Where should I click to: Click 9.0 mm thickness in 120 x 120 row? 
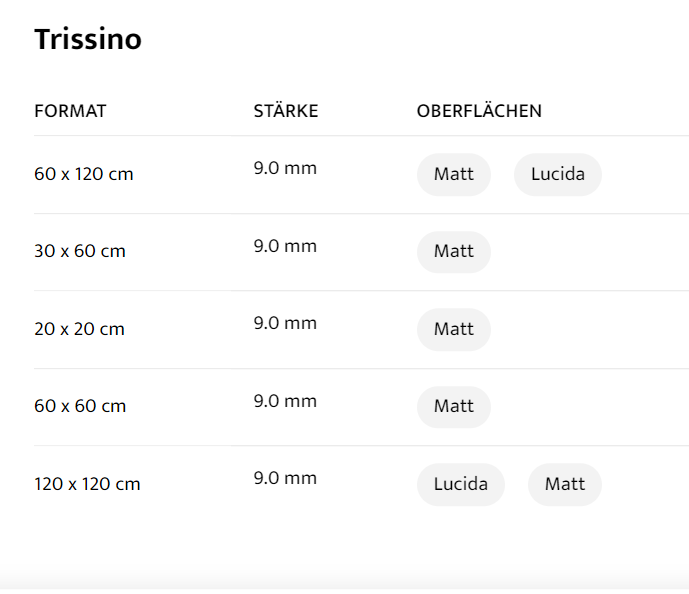coord(285,478)
